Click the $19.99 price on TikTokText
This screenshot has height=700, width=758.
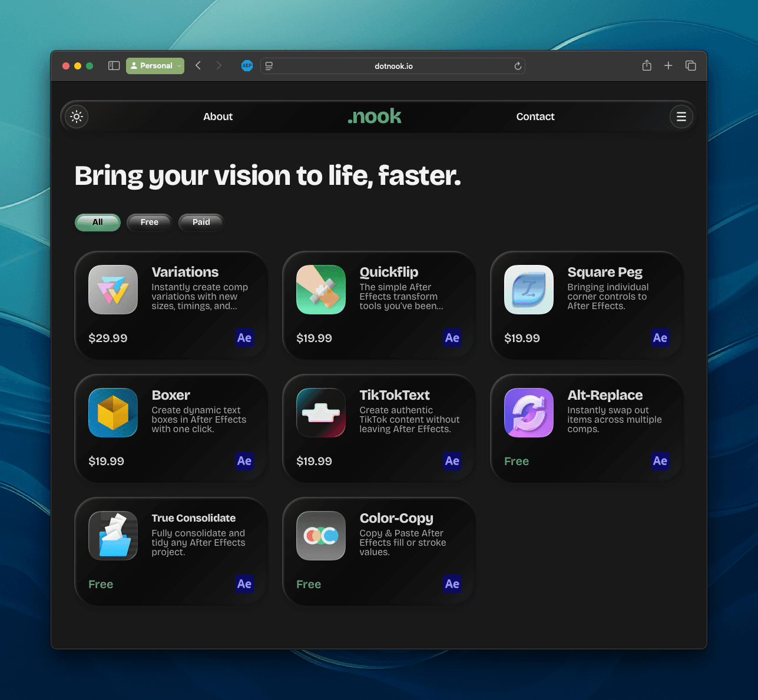click(314, 461)
